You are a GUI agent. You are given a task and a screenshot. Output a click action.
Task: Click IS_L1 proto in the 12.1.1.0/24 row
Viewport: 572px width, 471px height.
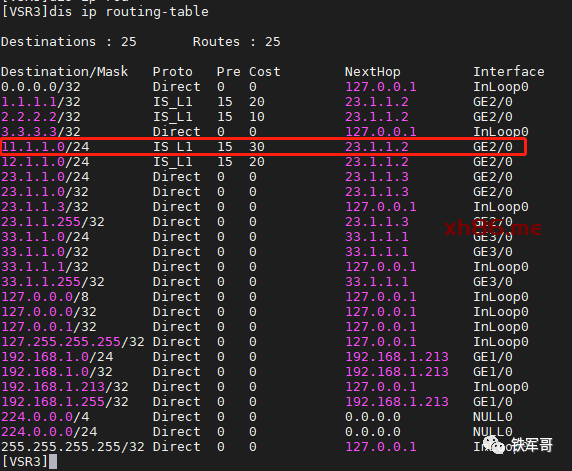[173, 162]
